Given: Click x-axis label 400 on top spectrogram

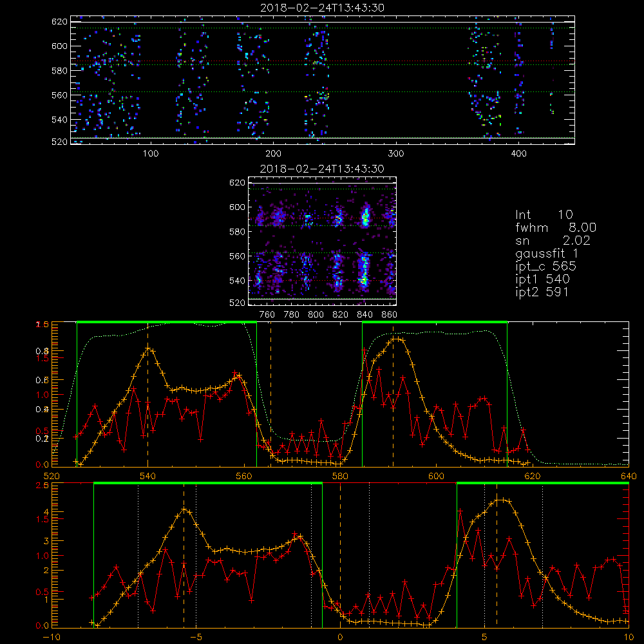Looking at the screenshot, I should [518, 154].
